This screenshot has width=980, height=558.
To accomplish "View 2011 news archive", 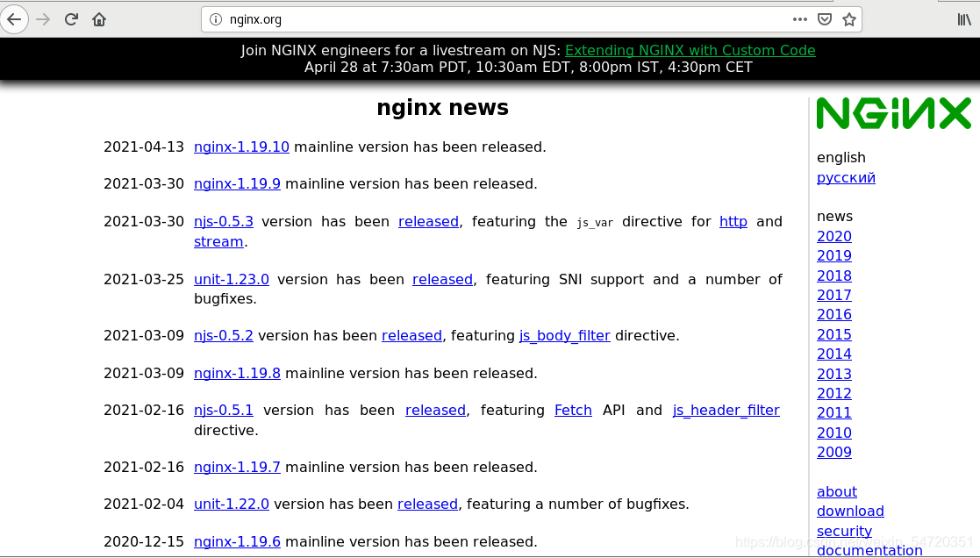I will [x=834, y=412].
